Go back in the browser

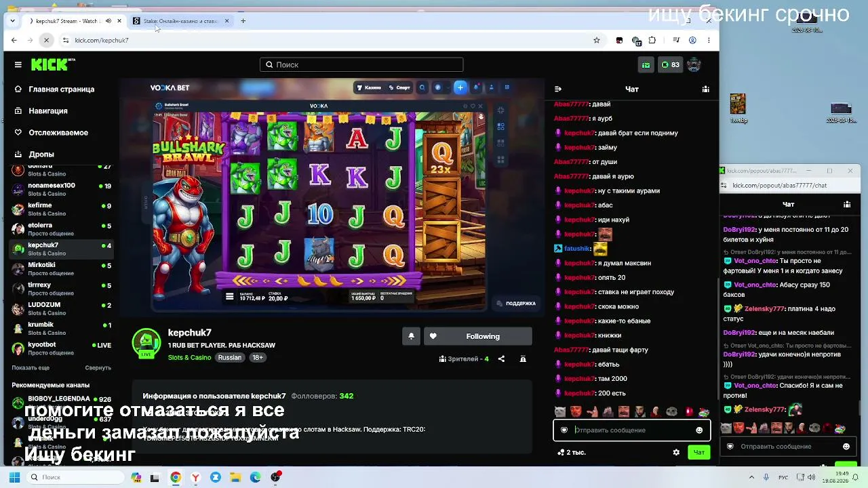tap(14, 40)
